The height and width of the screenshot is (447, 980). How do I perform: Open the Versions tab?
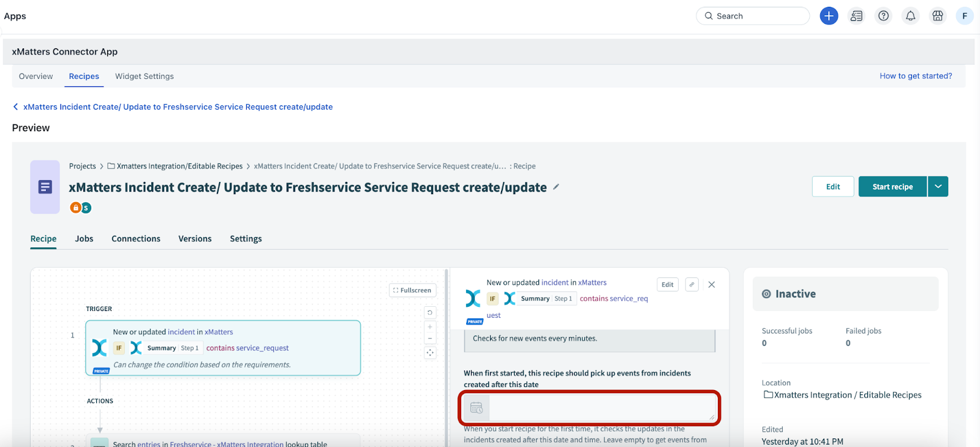195,239
